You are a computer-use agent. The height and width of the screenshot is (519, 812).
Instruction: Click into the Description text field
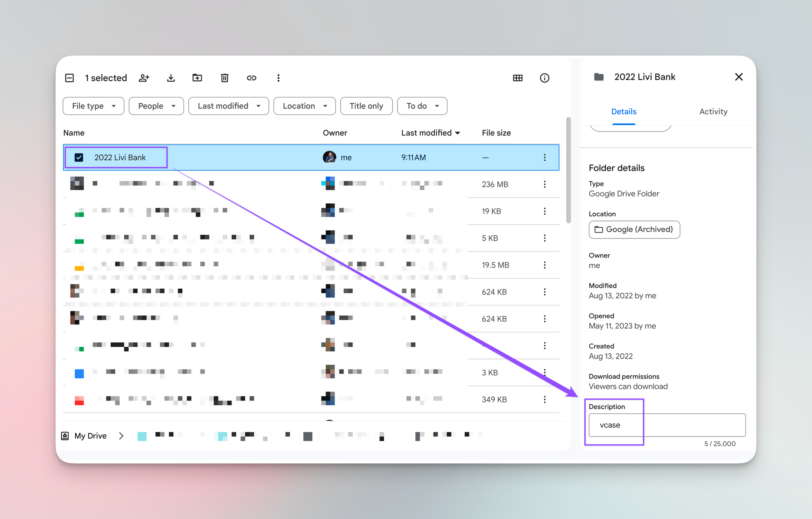pos(667,425)
